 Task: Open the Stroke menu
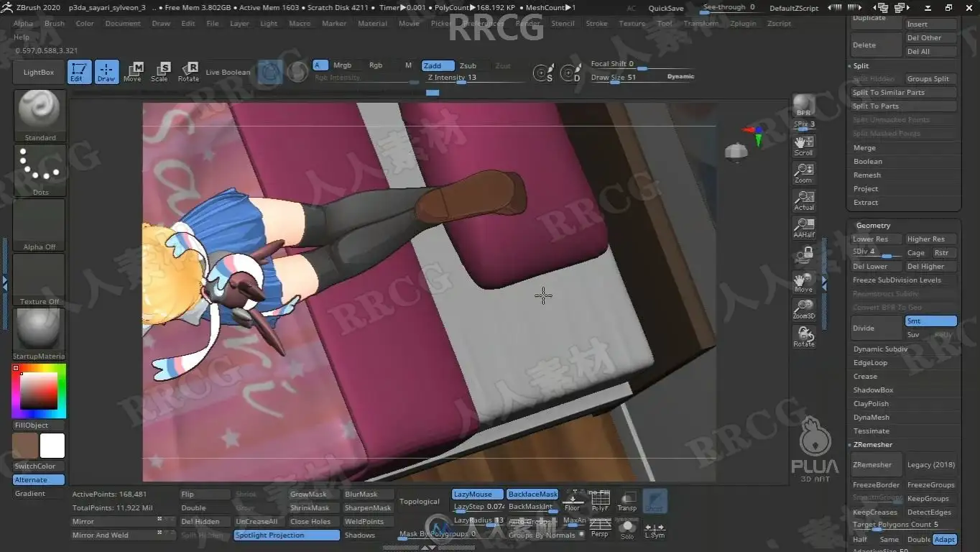click(596, 23)
